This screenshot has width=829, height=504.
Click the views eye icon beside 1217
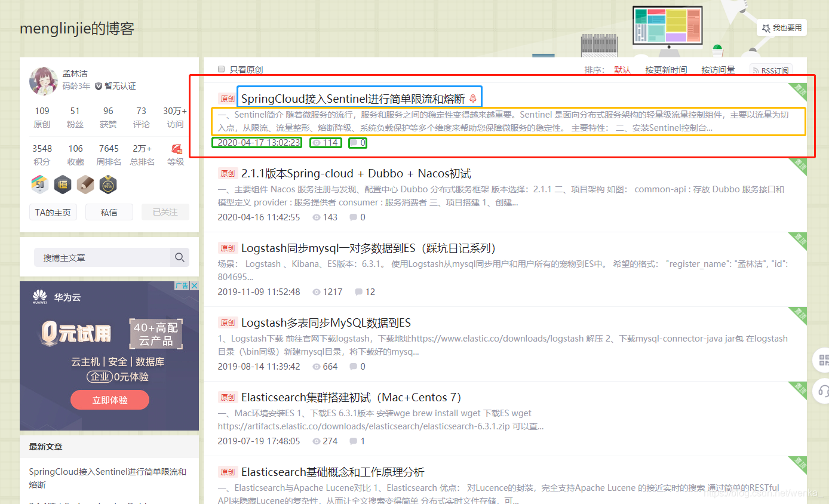[x=317, y=292]
